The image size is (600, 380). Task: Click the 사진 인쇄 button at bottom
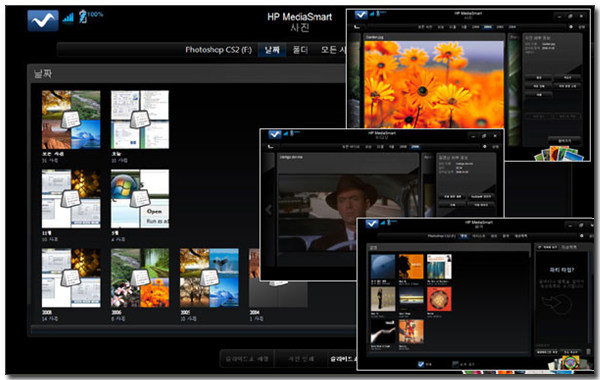[301, 359]
